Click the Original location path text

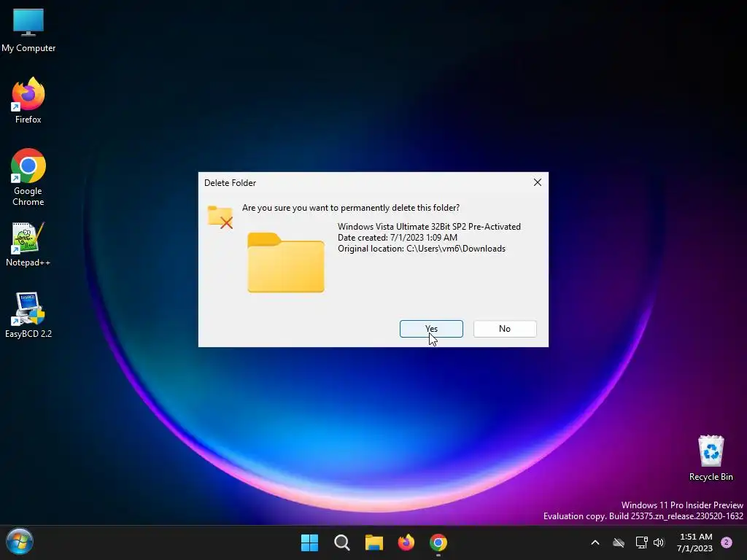(421, 249)
